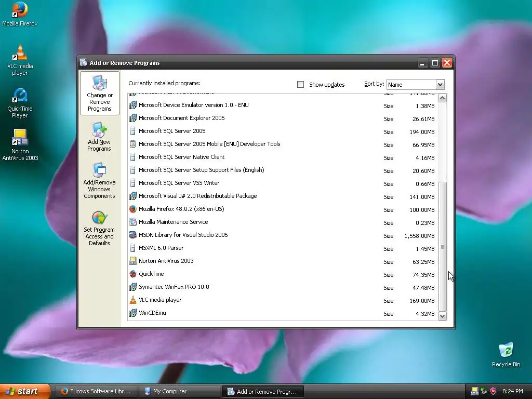This screenshot has height=399, width=532.
Task: Click the 74.35MB size value
Action: tap(423, 275)
